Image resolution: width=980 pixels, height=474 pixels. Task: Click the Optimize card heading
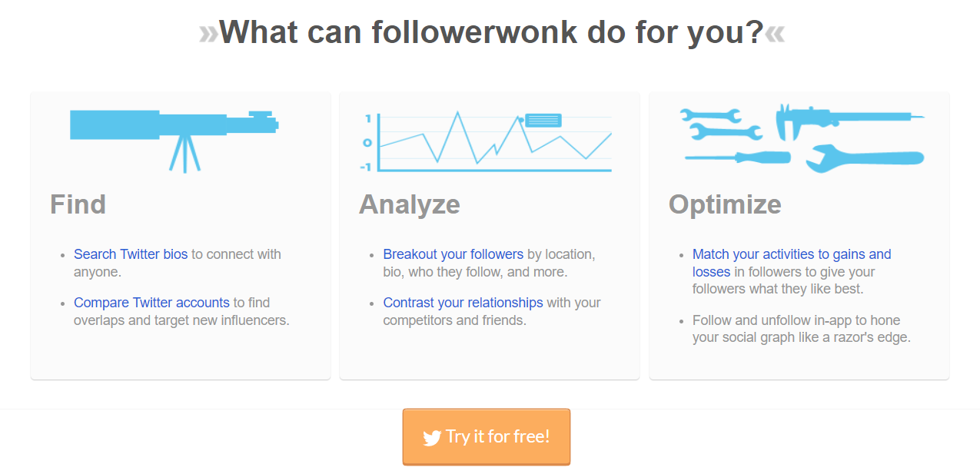[724, 204]
